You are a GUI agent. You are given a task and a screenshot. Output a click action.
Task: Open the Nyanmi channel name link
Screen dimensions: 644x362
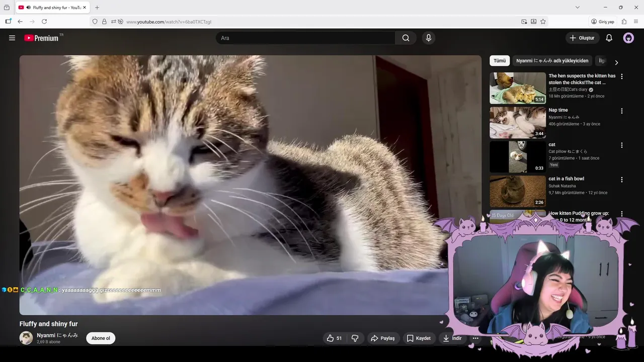pyautogui.click(x=57, y=335)
